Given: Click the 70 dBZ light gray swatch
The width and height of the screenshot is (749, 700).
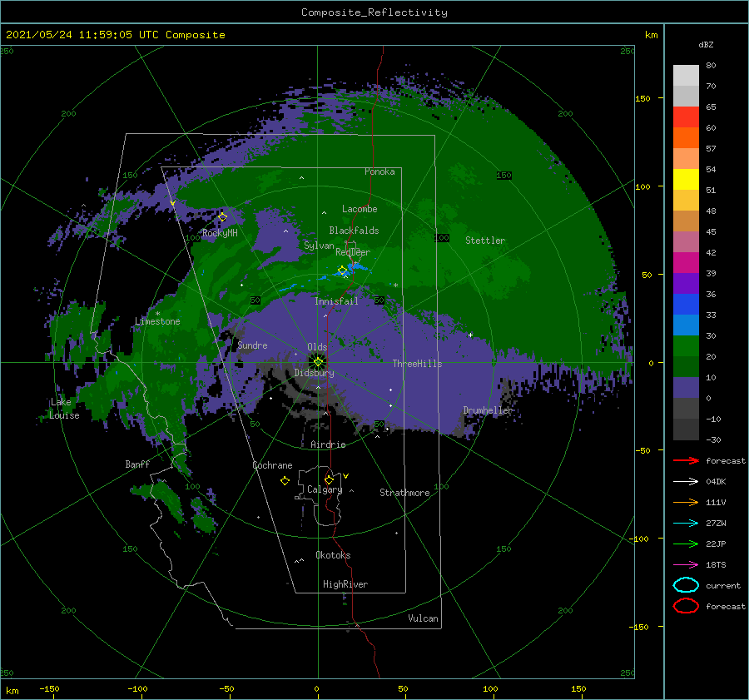Looking at the screenshot, I should (x=686, y=76).
